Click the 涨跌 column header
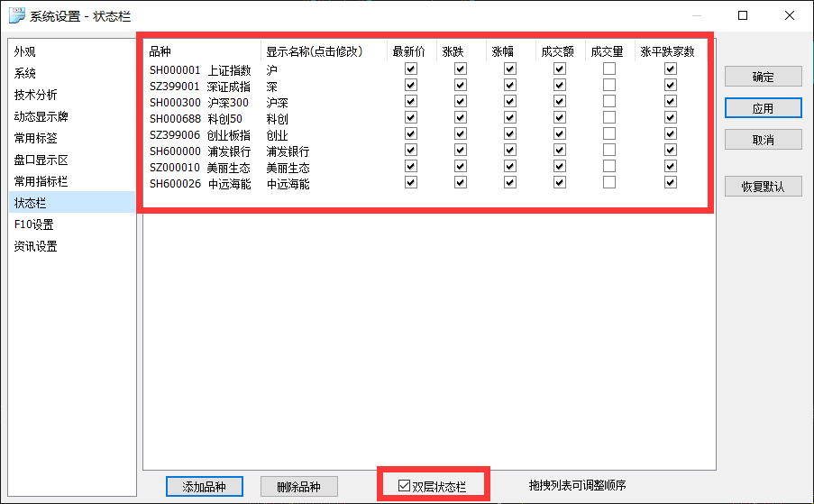814x504 pixels. [461, 51]
